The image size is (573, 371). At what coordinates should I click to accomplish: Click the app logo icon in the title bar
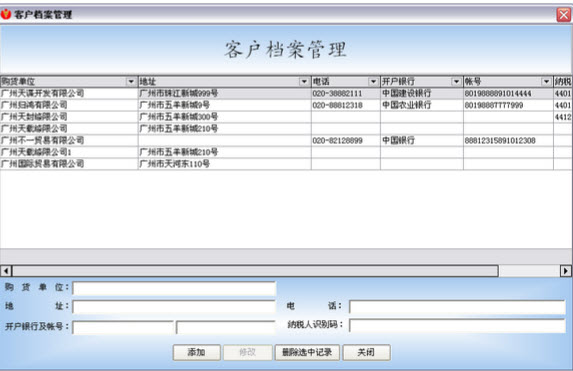pos(6,14)
